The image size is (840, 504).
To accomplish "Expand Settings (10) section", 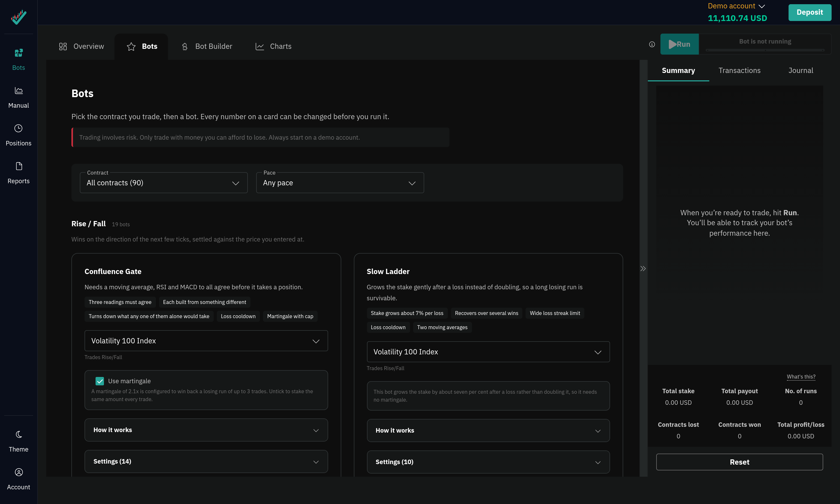I will coord(488,462).
